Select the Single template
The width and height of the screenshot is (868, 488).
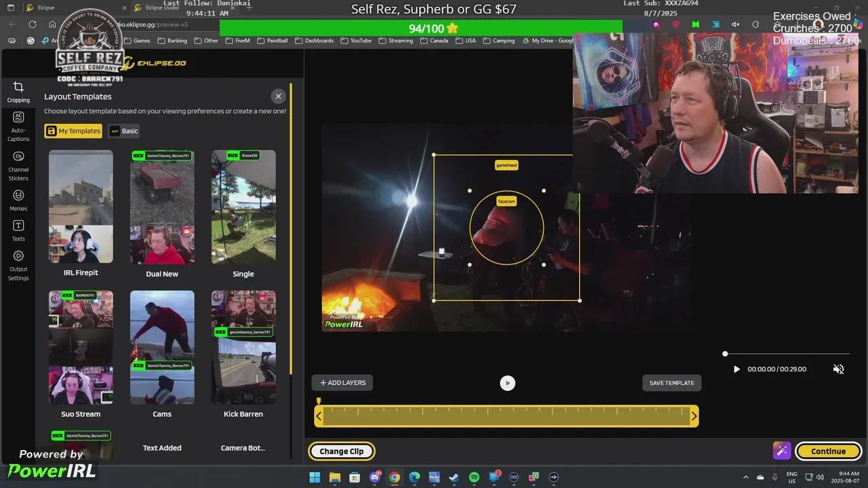pos(243,207)
